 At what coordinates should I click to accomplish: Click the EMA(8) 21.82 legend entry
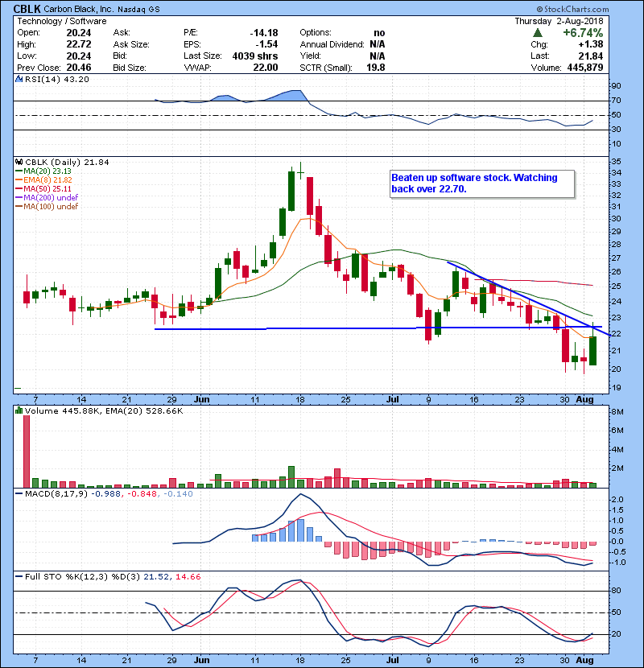[44, 179]
